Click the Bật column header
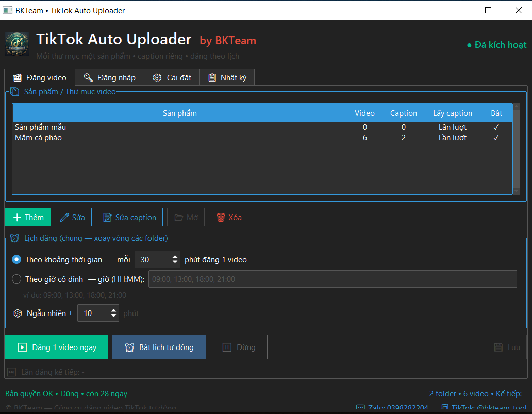Screen dimensions: 532x414 click(496, 113)
